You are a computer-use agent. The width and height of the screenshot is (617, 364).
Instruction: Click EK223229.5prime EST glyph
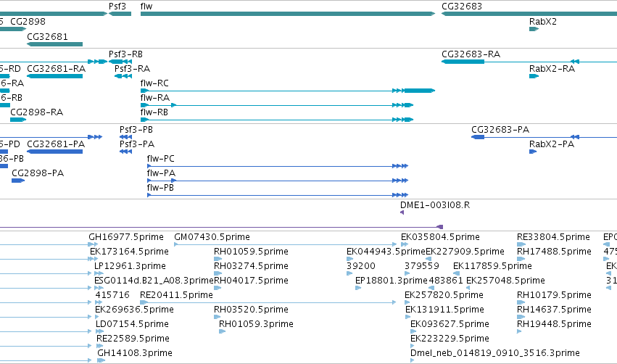coord(413,346)
